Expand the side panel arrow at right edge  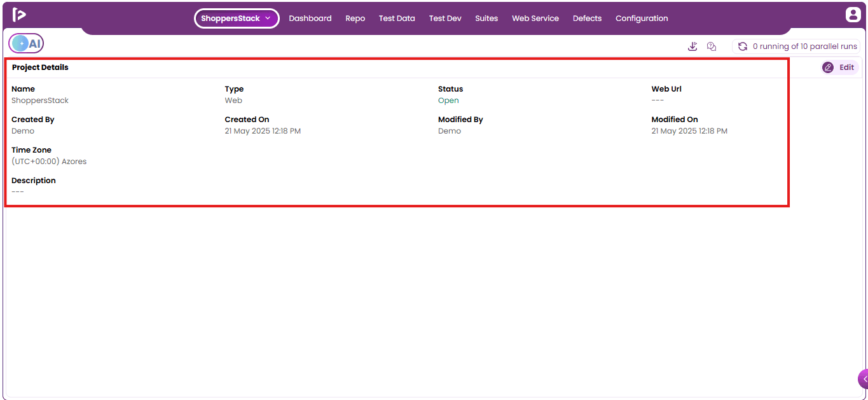864,378
